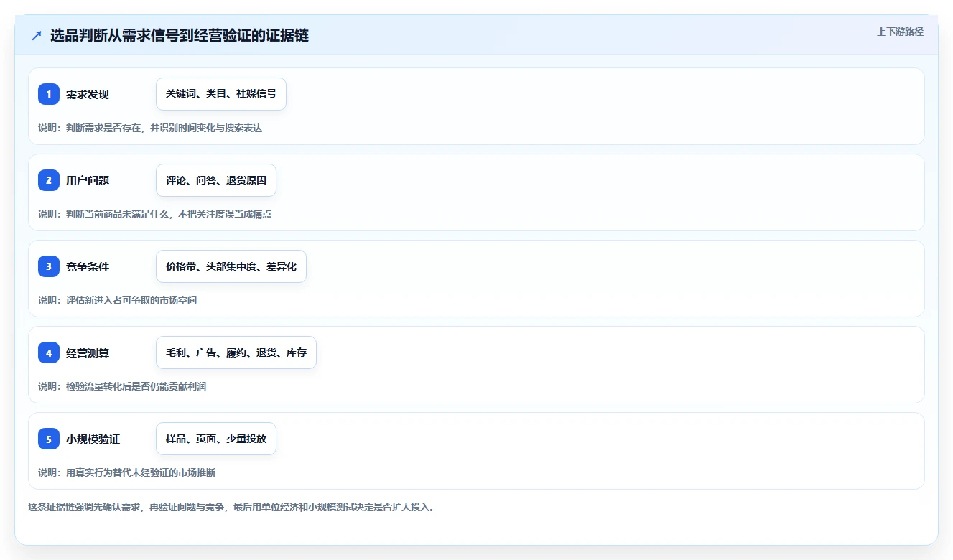This screenshot has width=953, height=560.
Task: Click the footer summary starting 这条证据链强调
Action: click(231, 507)
